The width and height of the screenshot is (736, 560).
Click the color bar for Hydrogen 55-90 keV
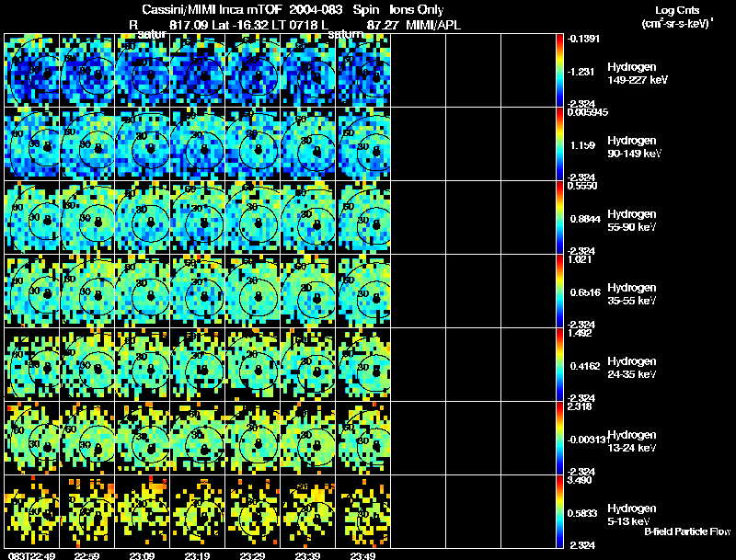[x=559, y=217]
